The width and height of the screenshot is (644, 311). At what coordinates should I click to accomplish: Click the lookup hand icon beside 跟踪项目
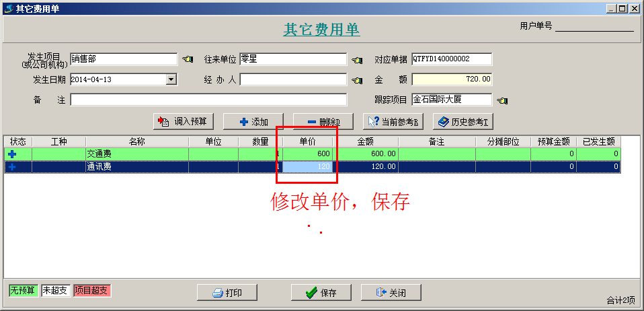pyautogui.click(x=502, y=100)
